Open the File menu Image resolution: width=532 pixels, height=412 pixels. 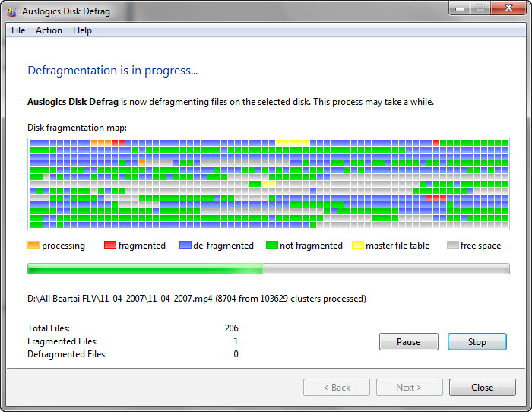(x=18, y=30)
